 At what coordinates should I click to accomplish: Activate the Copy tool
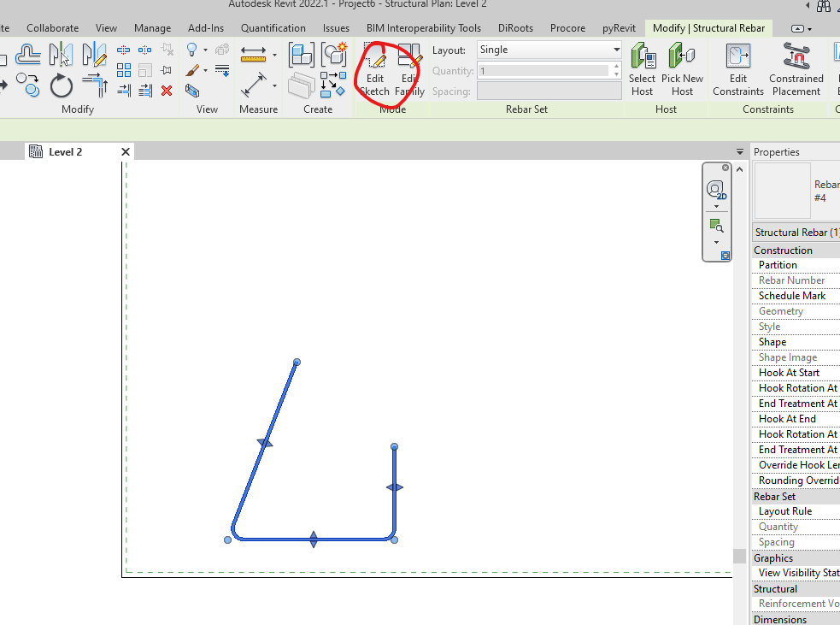(x=28, y=85)
